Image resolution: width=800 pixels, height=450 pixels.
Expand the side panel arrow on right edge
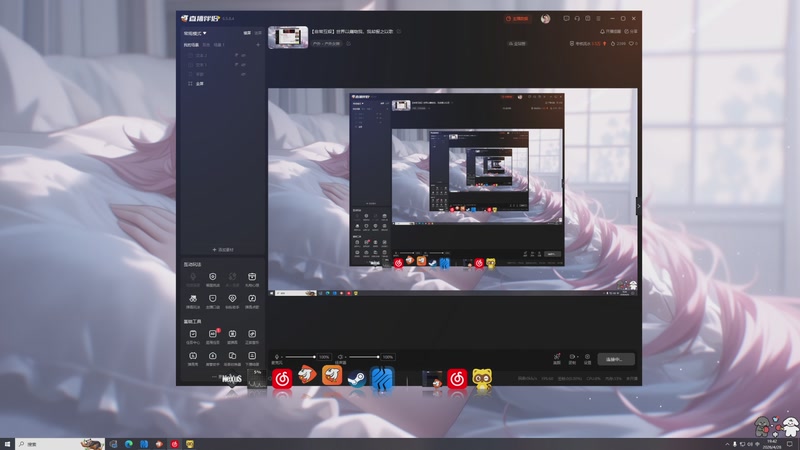pyautogui.click(x=638, y=206)
